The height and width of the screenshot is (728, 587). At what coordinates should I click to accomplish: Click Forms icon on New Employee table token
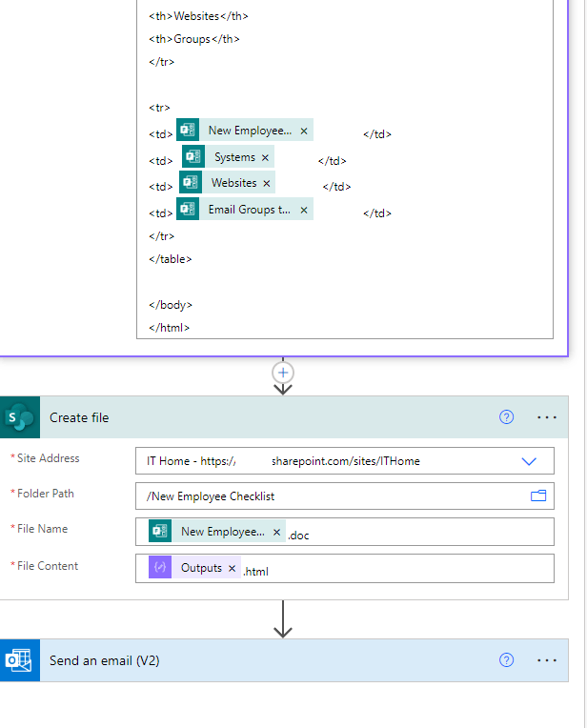tap(188, 130)
